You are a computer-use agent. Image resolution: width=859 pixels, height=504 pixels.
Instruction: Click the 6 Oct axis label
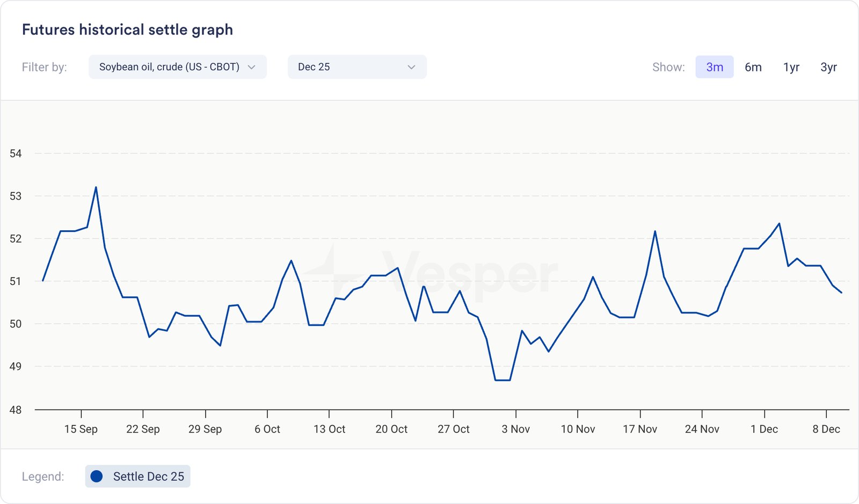point(267,429)
